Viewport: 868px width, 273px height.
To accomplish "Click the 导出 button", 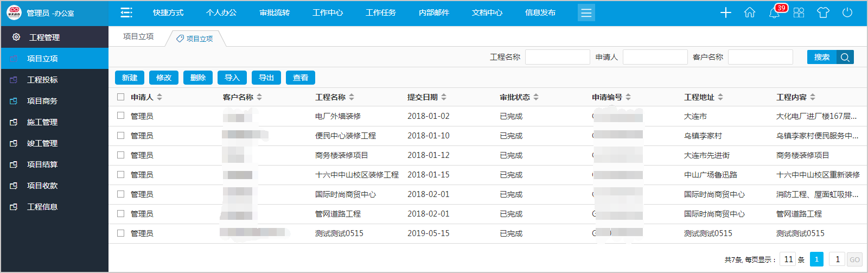I will click(266, 78).
